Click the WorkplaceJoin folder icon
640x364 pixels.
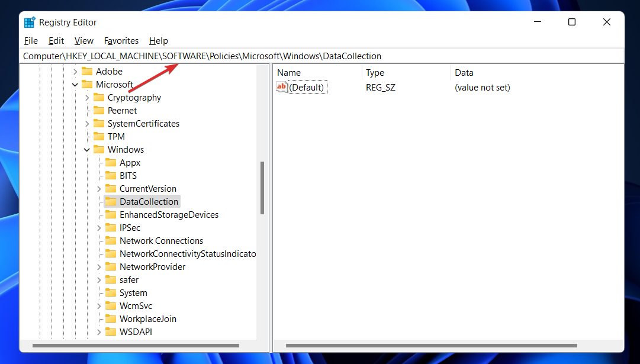point(111,319)
